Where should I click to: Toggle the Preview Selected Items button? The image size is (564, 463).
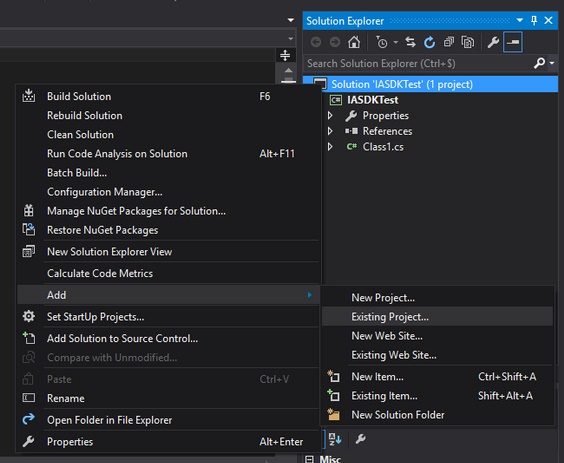pos(513,42)
